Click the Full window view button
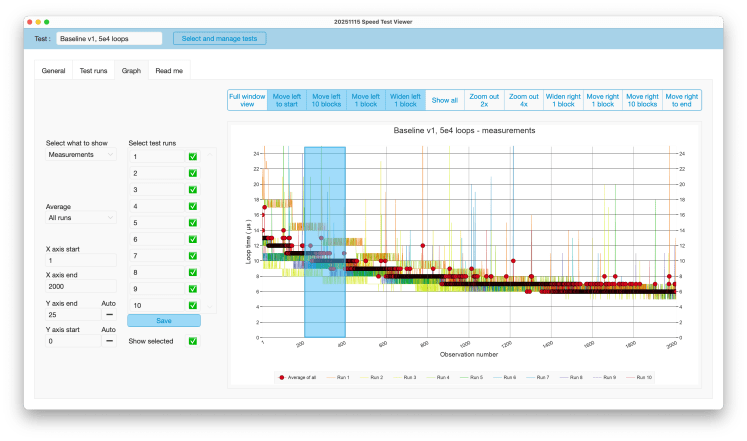This screenshot has height=441, width=747. pyautogui.click(x=247, y=100)
